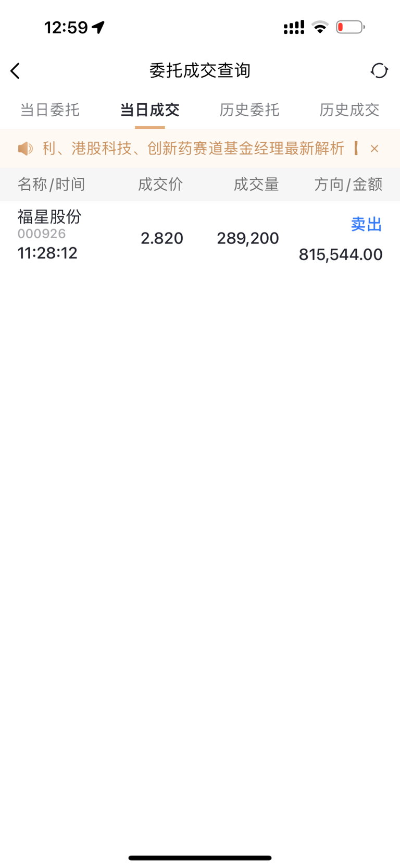Tap the back arrow icon

point(15,71)
